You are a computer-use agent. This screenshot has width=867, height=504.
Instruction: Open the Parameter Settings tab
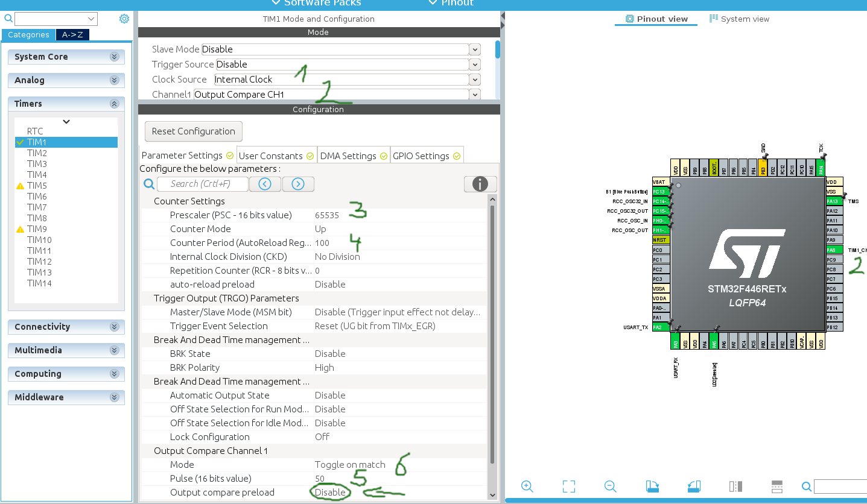tap(188, 156)
